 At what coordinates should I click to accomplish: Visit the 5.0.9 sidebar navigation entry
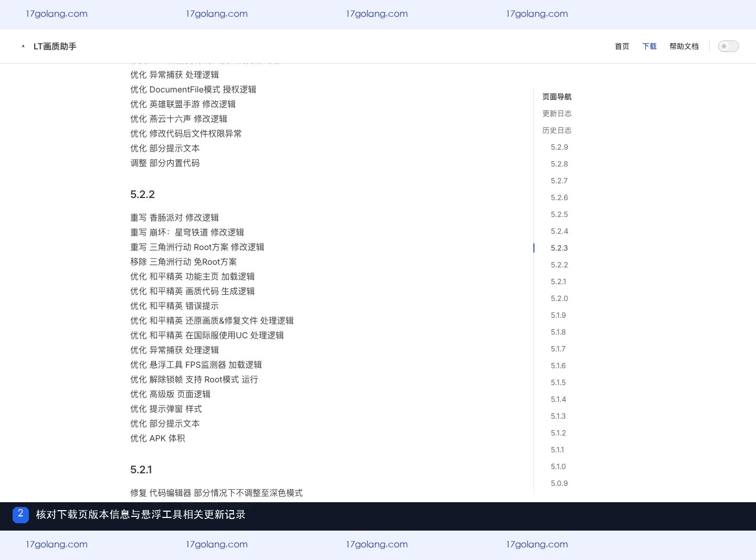pyautogui.click(x=560, y=483)
